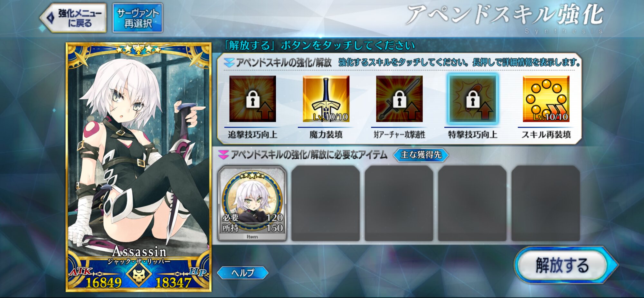Select the highlighted 特撃技巧向上 skill icon
The height and width of the screenshot is (298, 644).
(x=473, y=99)
